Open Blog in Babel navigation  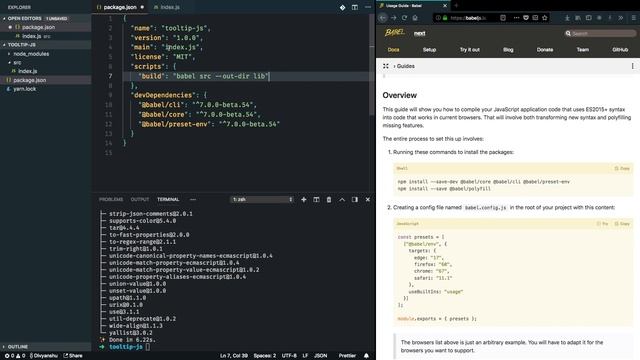coord(508,50)
